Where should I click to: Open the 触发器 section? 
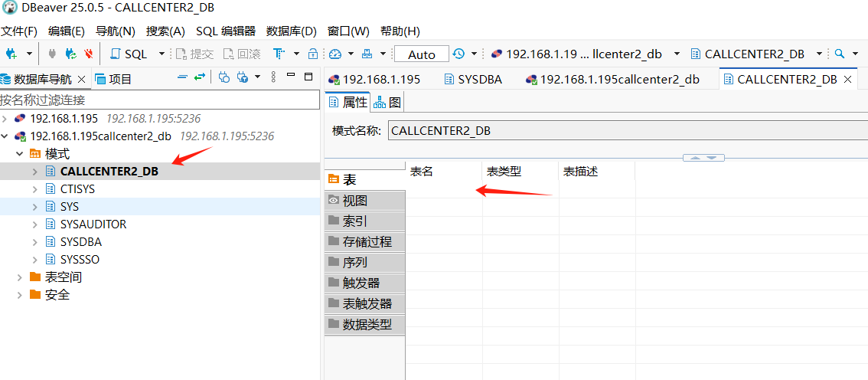tap(365, 283)
